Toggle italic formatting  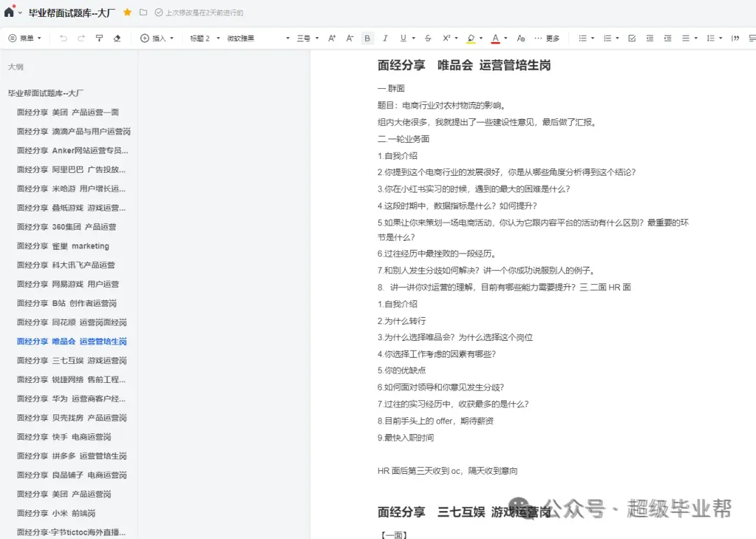(x=385, y=38)
